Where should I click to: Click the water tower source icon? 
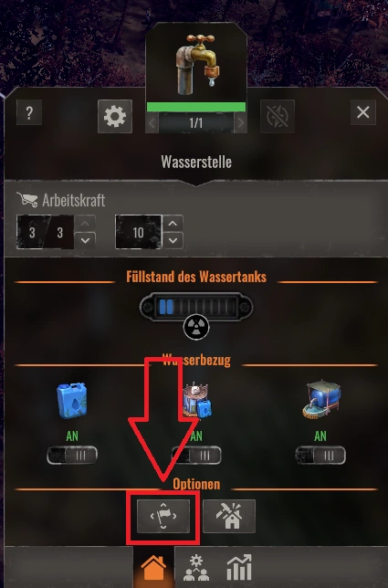tap(196, 401)
